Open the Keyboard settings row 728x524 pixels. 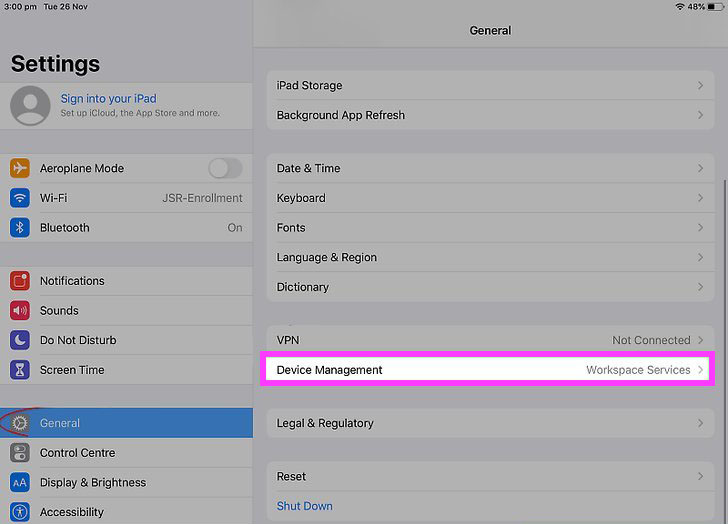[490, 198]
